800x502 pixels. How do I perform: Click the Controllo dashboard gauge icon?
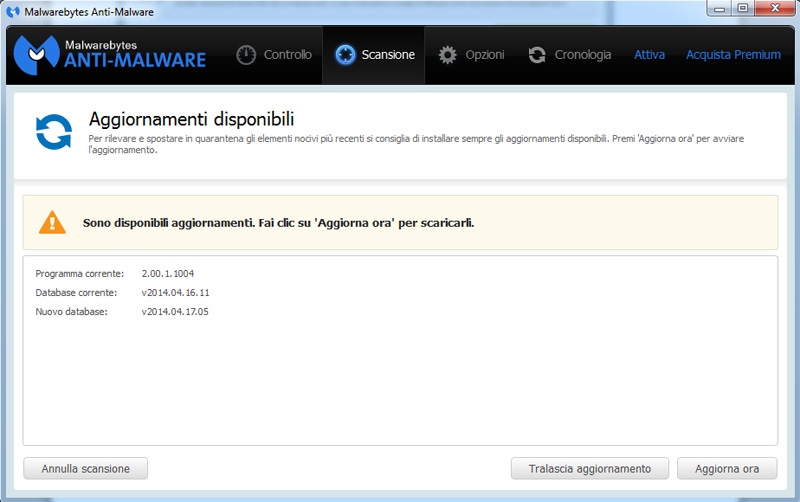[246, 55]
